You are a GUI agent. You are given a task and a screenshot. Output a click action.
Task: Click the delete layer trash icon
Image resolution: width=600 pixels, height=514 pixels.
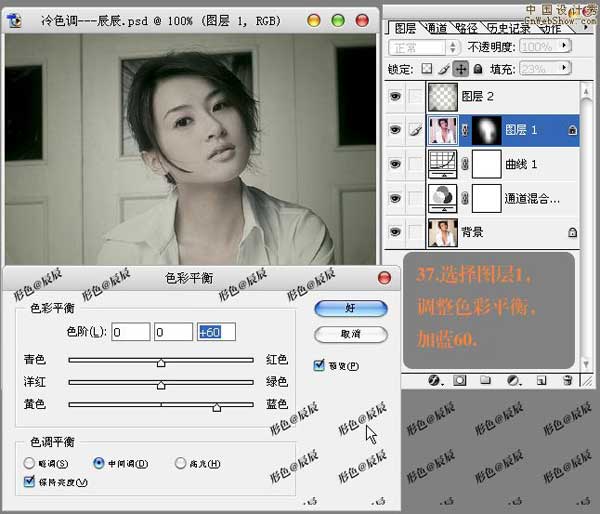tap(566, 381)
